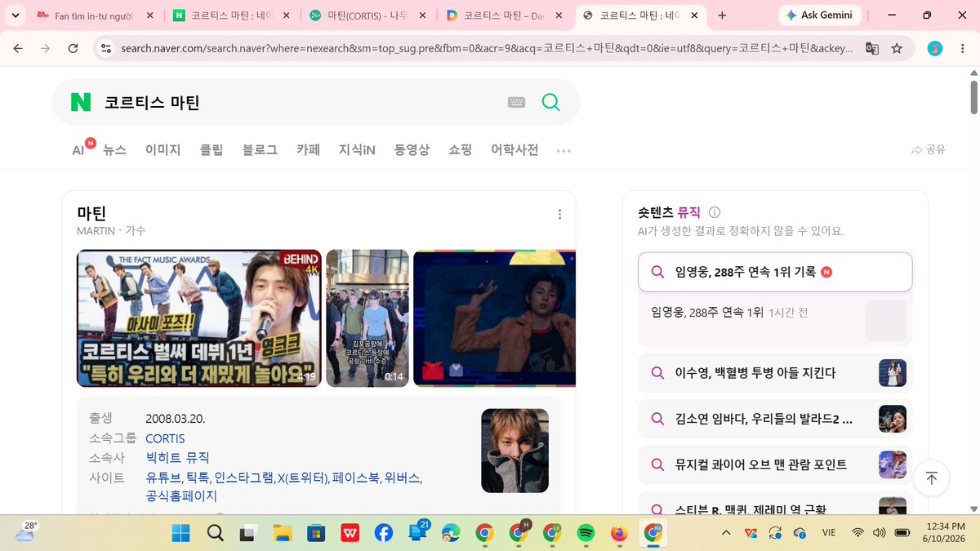Click the 마틴 name heading
This screenshot has width=980, height=551.
(x=91, y=214)
